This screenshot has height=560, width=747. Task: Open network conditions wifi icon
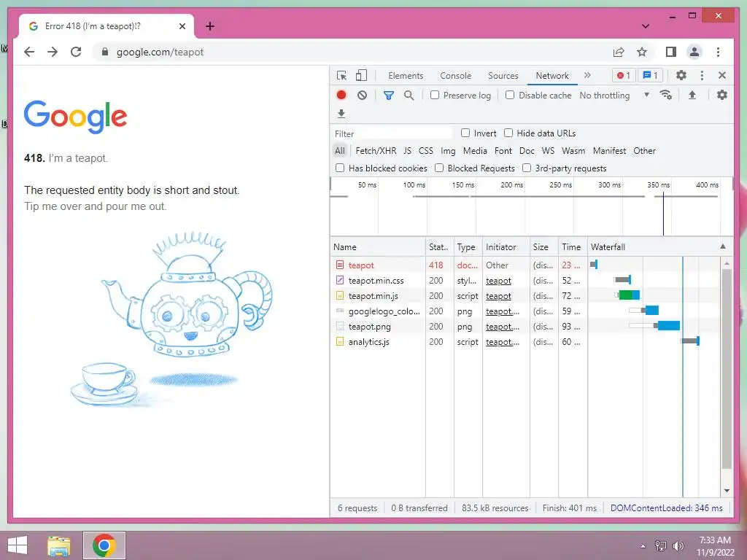point(665,95)
